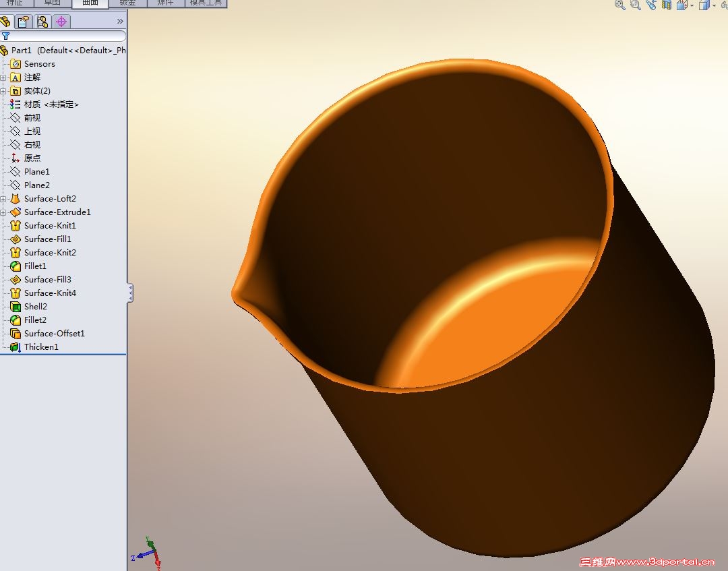Screen dimensions: 728x571
Task: Select the Surface-Knit2 feature row
Action: click(x=43, y=253)
